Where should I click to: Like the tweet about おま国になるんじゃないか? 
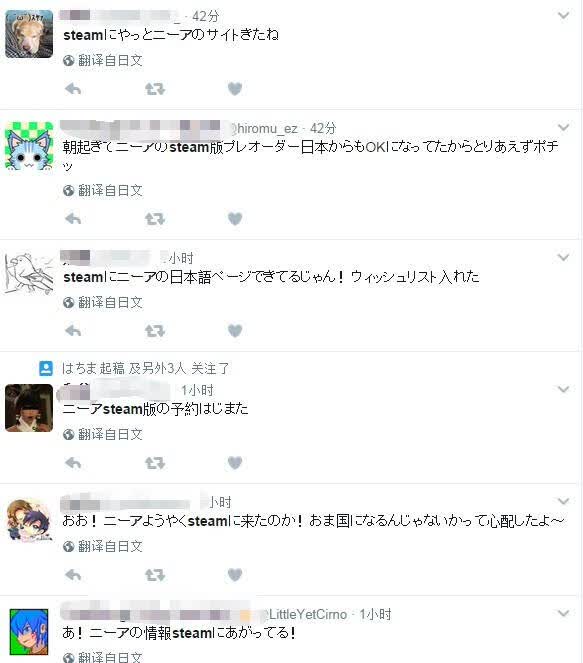click(x=235, y=575)
